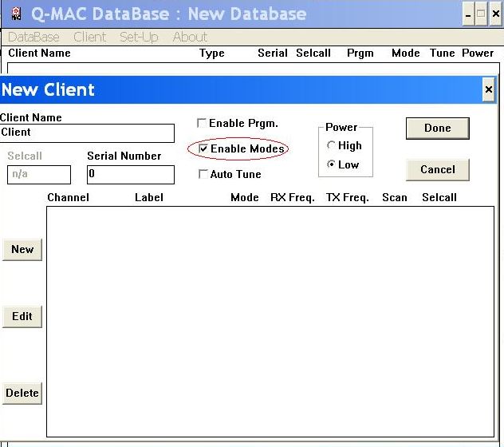Open the DataBase menu

coord(33,38)
